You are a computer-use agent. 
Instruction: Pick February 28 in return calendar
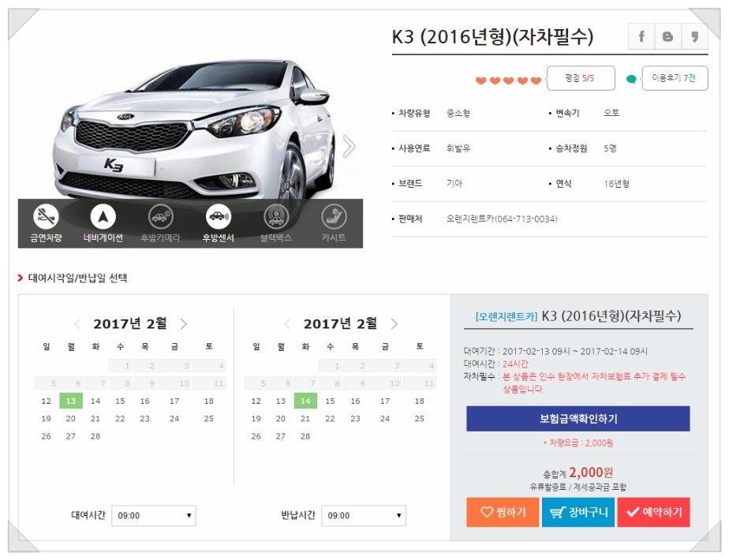coord(305,436)
